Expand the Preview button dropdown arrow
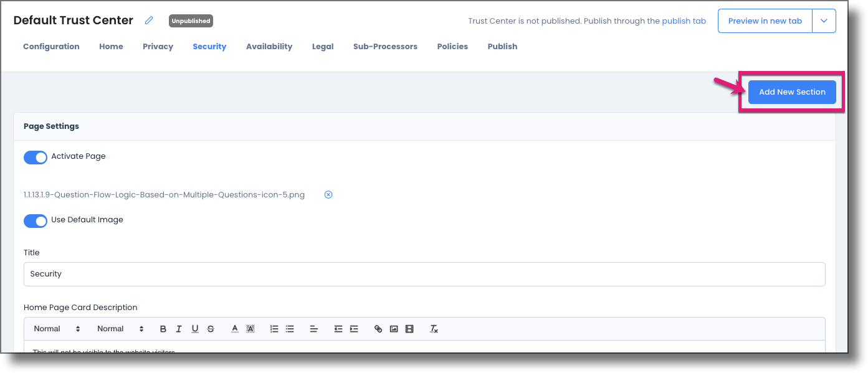868x373 pixels. click(824, 21)
